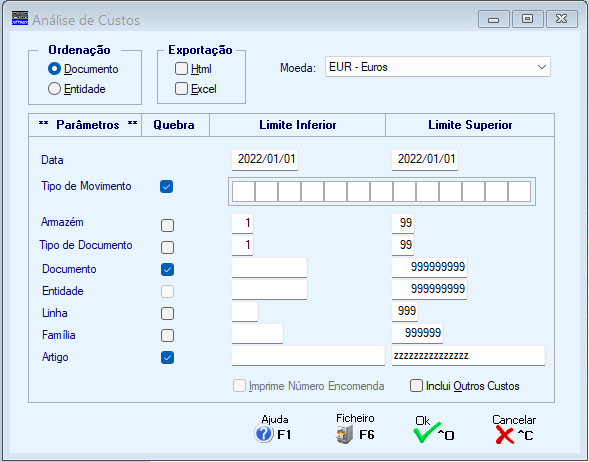Enable Excel export checkbox
589x462 pixels.
click(181, 89)
